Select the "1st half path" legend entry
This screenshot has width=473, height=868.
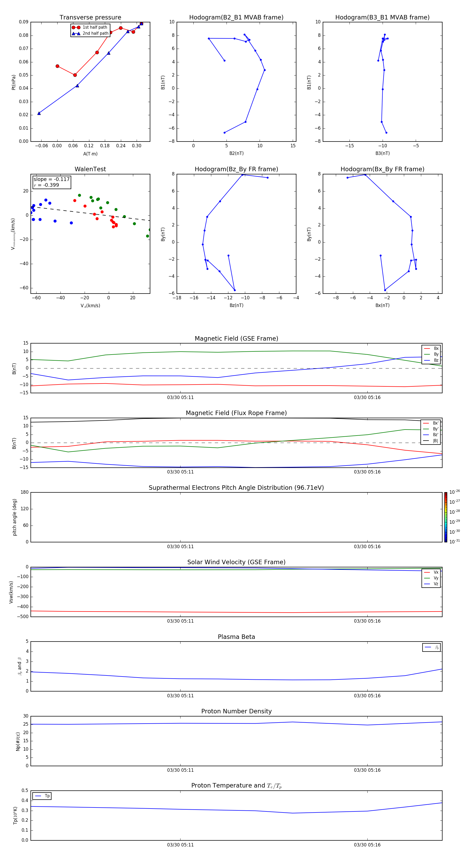90,27
